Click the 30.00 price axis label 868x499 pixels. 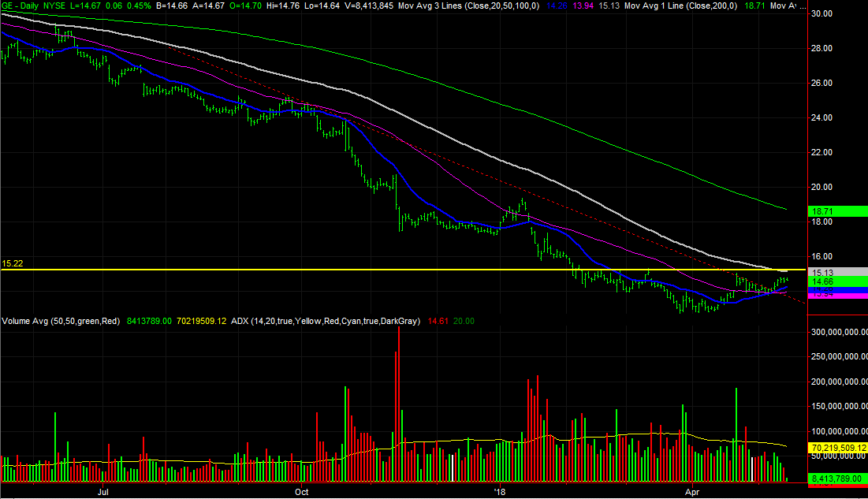tap(821, 14)
